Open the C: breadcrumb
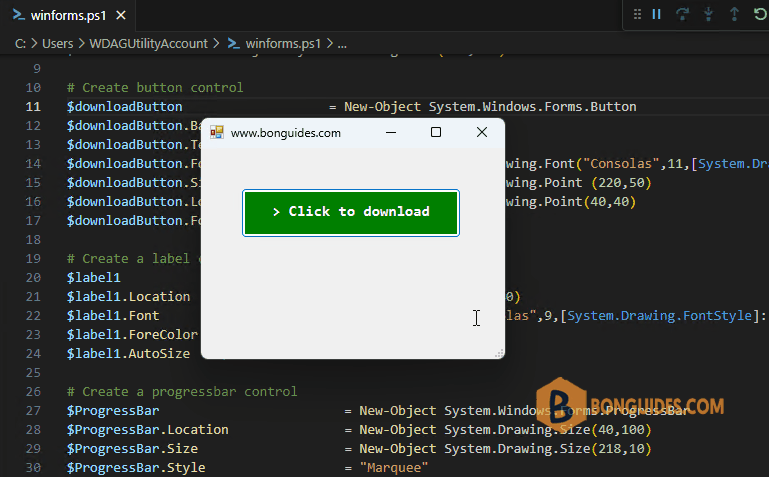The width and height of the screenshot is (769, 477). click(20, 44)
